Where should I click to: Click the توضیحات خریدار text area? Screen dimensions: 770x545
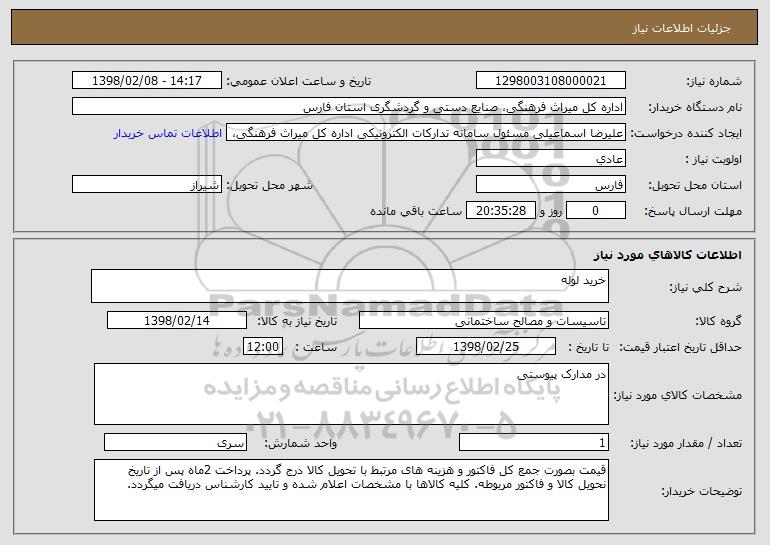351,490
